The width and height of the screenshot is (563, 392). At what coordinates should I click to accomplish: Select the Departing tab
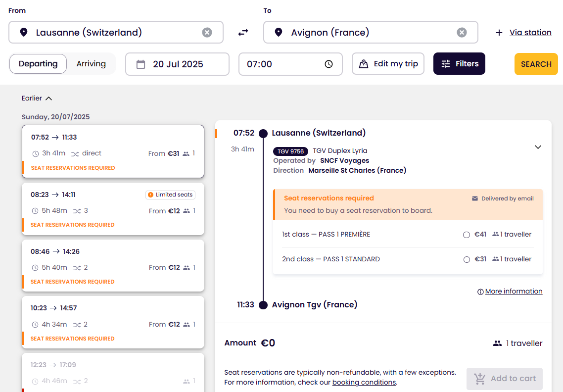(x=38, y=63)
